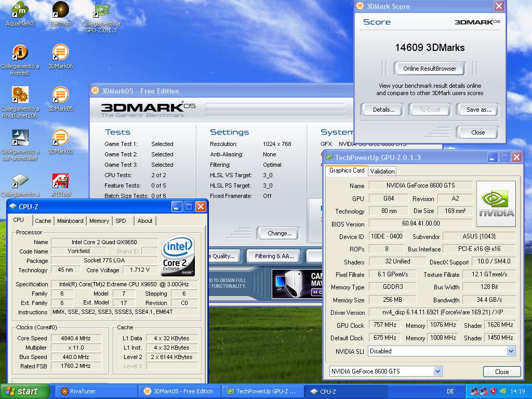
Task: Switch to CPU-Z taskbar button
Action: coord(346,391)
